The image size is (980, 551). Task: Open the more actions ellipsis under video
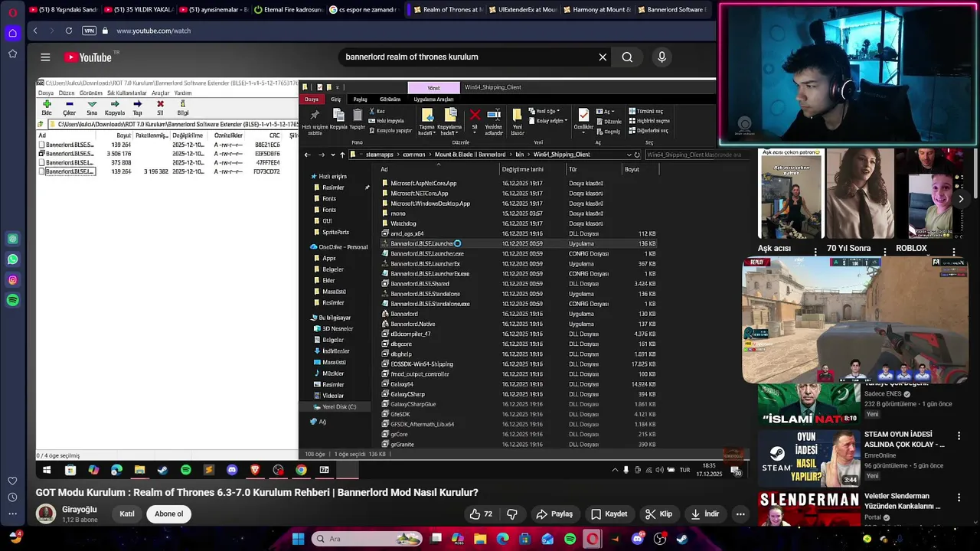(740, 514)
